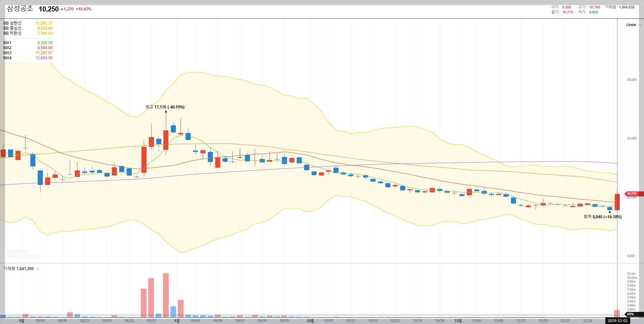Click the 2024-12-02 crosshair date label
Screen dimensions: 644x324
(617, 321)
